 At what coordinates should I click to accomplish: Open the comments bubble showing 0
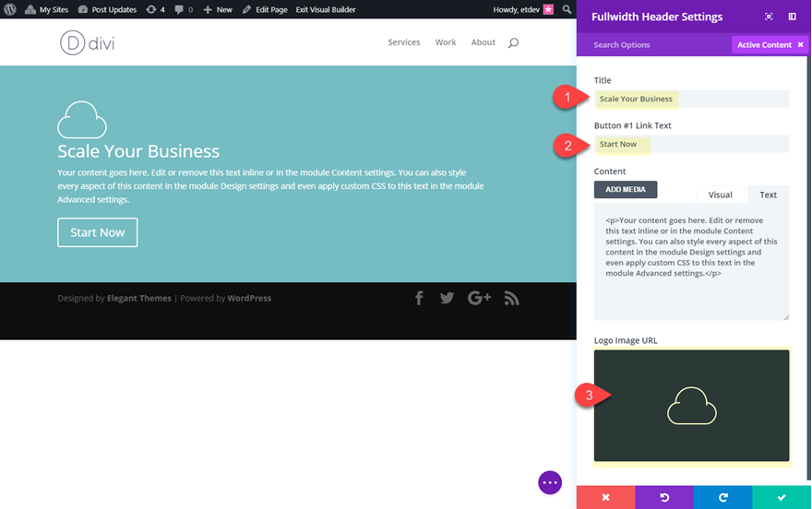[184, 9]
